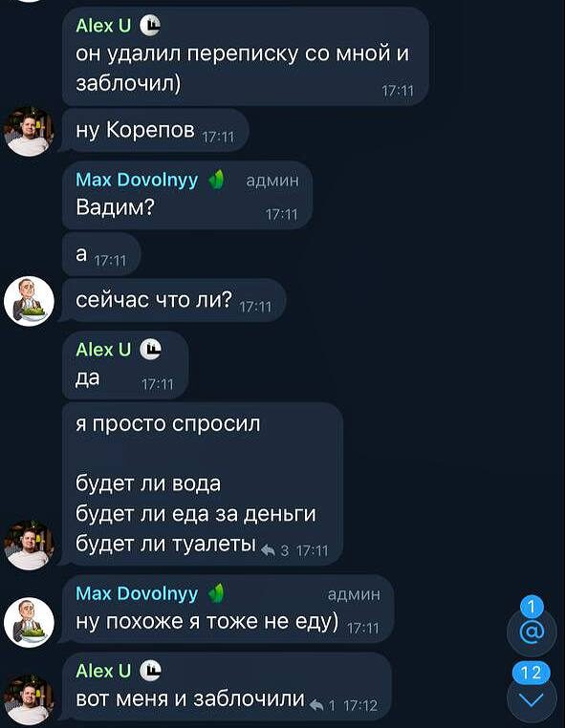Open cartoon avatar beside сейчас что ли? message
Viewport: 565px width, 728px height.
pyautogui.click(x=29, y=301)
